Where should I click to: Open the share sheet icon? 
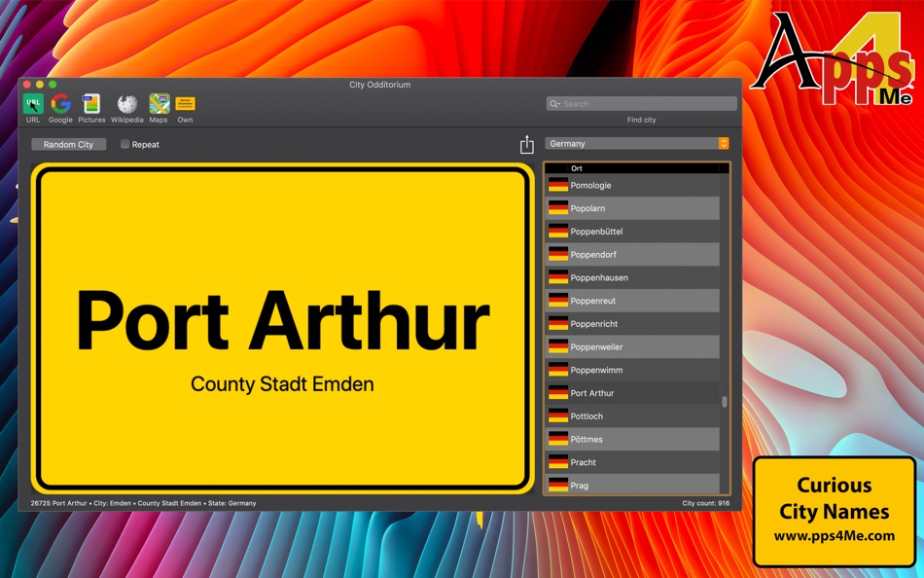pyautogui.click(x=526, y=143)
